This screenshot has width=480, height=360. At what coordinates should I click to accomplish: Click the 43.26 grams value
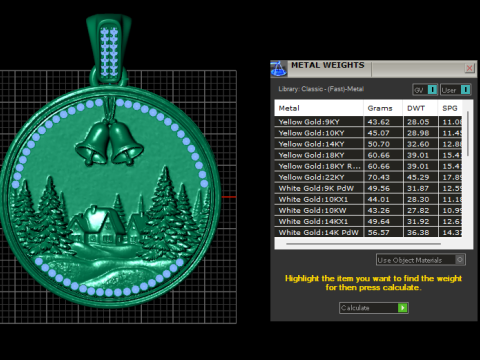[x=378, y=210]
